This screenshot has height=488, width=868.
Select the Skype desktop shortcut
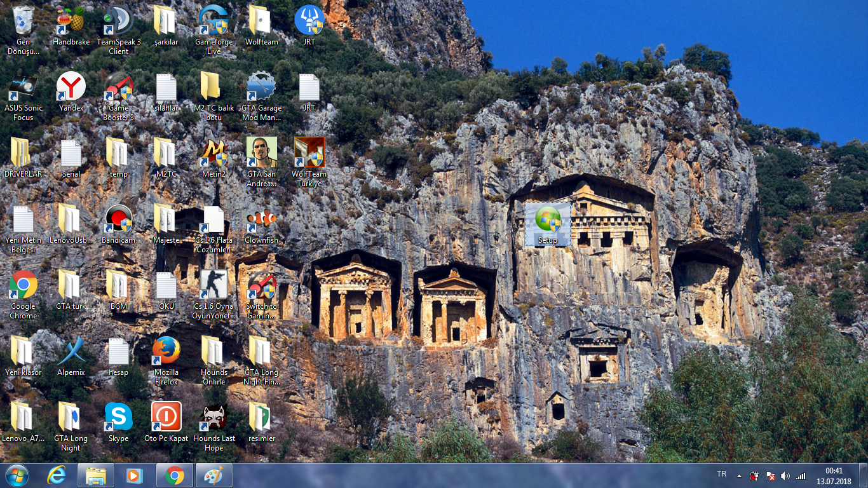click(x=119, y=423)
